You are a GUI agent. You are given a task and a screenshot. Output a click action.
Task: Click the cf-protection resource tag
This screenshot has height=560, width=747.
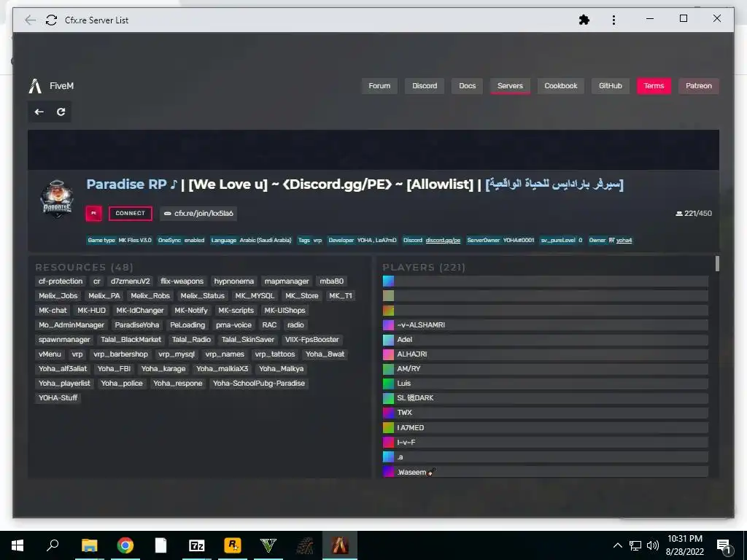click(61, 281)
